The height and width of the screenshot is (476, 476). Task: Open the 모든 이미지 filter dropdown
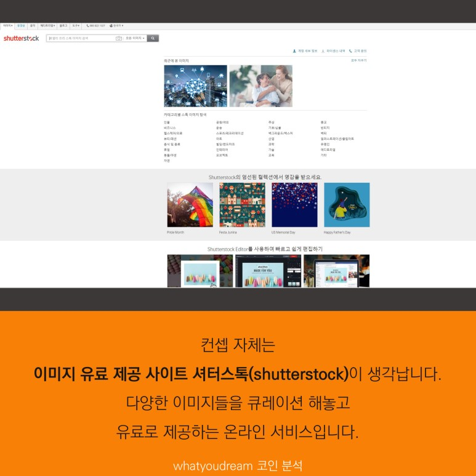tap(135, 38)
